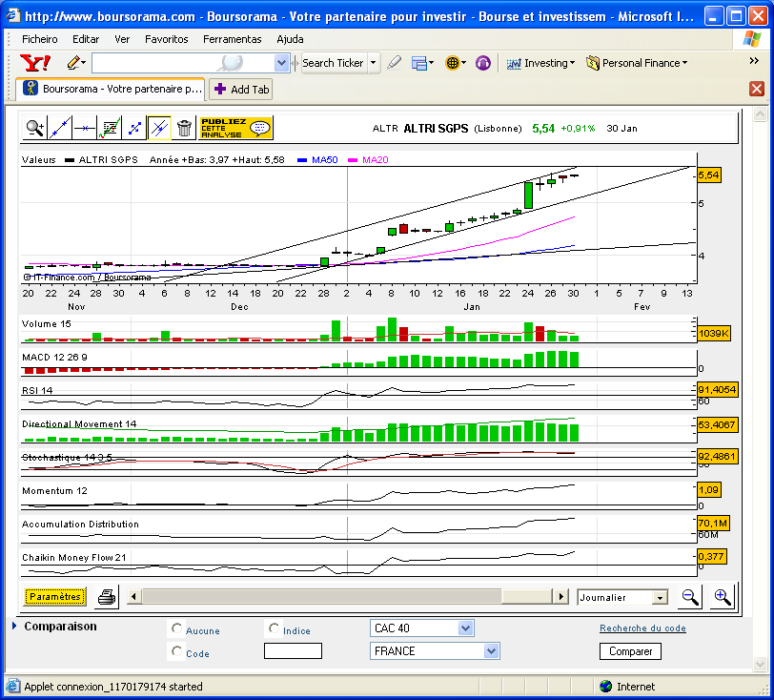Open the Ajuda menu

tap(290, 39)
